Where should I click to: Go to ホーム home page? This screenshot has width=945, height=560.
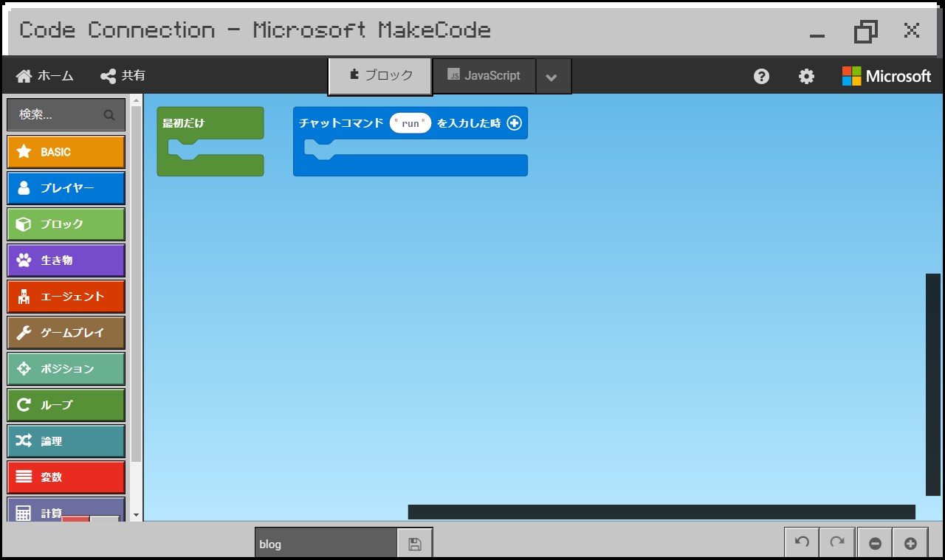45,76
